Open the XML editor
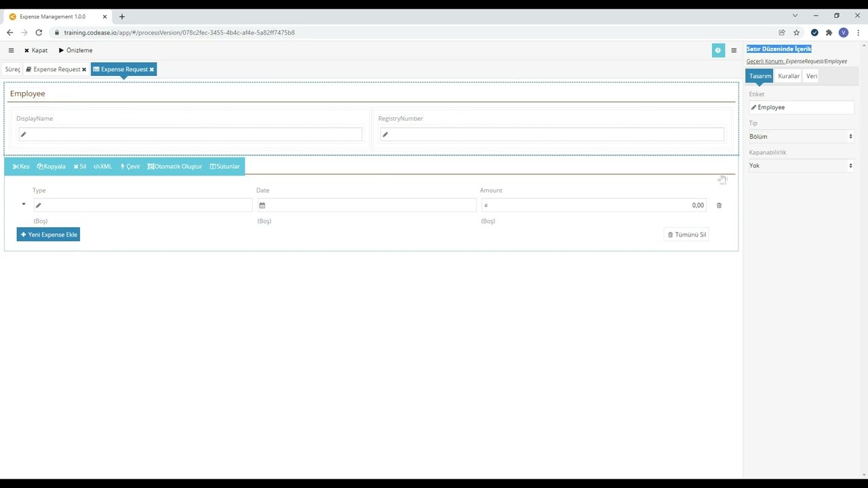The width and height of the screenshot is (868, 488). (103, 167)
